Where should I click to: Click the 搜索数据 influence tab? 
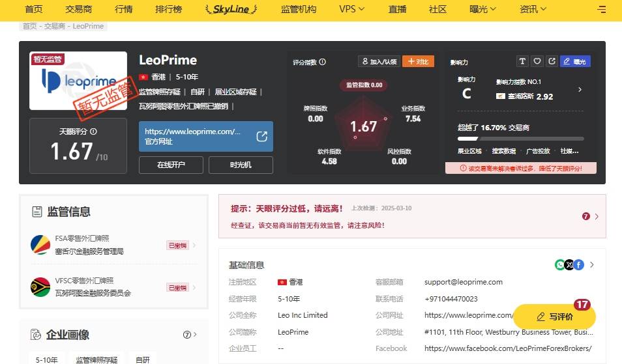504,151
